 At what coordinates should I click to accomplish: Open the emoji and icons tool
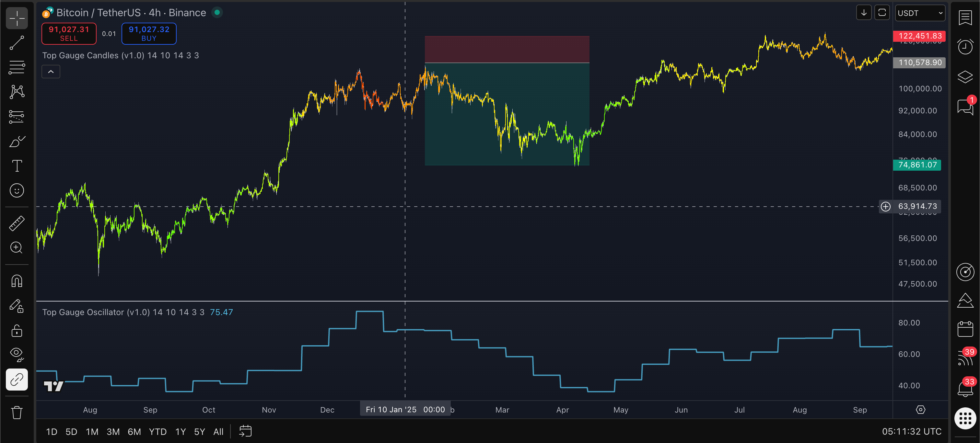point(17,190)
